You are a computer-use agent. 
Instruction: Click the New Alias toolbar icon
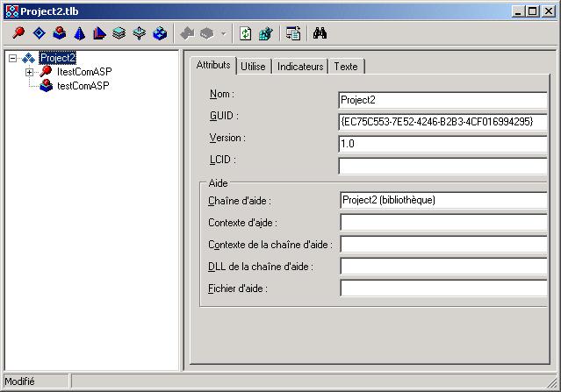coord(99,34)
